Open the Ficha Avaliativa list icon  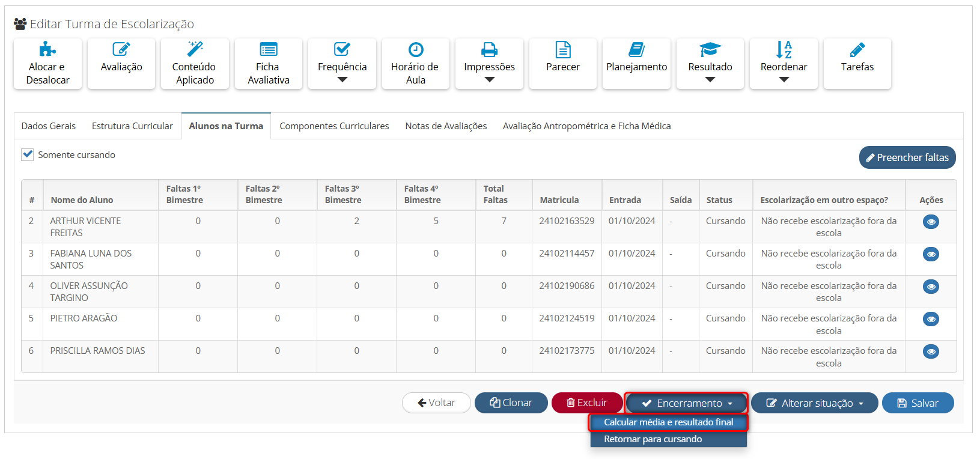point(269,50)
